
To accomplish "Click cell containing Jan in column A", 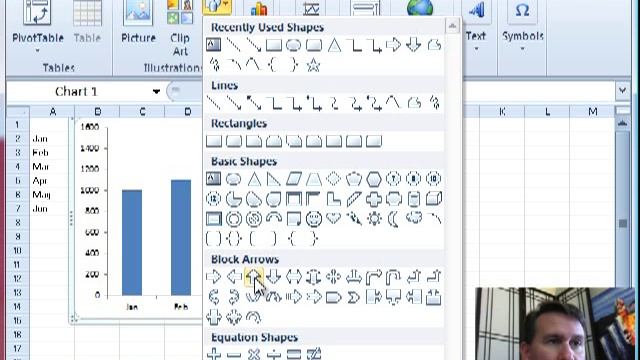I will pyautogui.click(x=52, y=139).
